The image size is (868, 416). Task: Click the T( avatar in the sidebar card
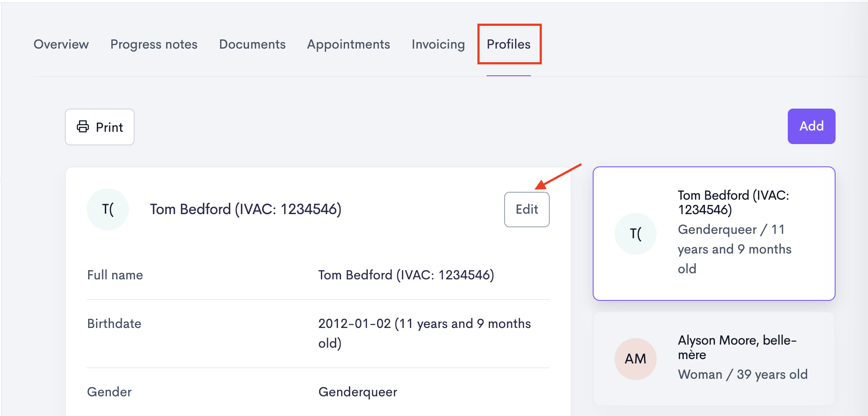(636, 234)
